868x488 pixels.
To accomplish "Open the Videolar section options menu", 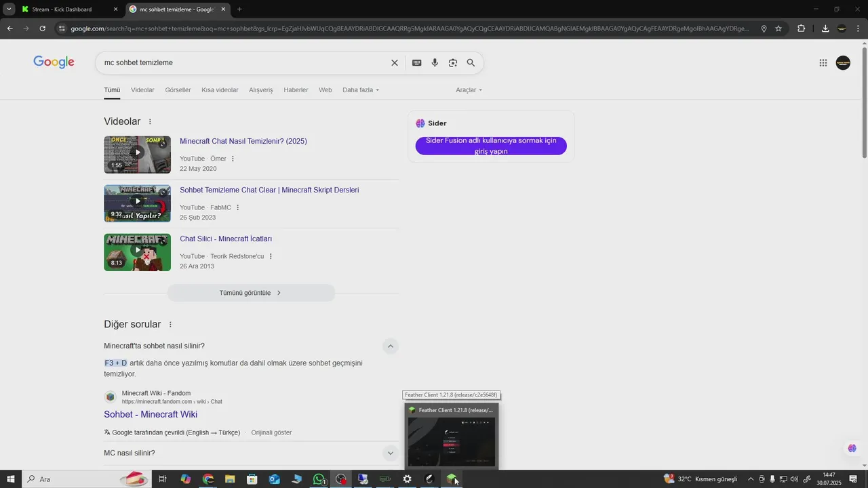I will pyautogui.click(x=150, y=122).
